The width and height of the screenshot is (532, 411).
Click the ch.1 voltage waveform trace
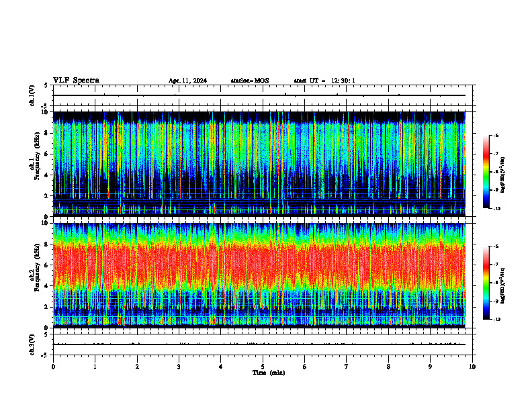click(259, 95)
